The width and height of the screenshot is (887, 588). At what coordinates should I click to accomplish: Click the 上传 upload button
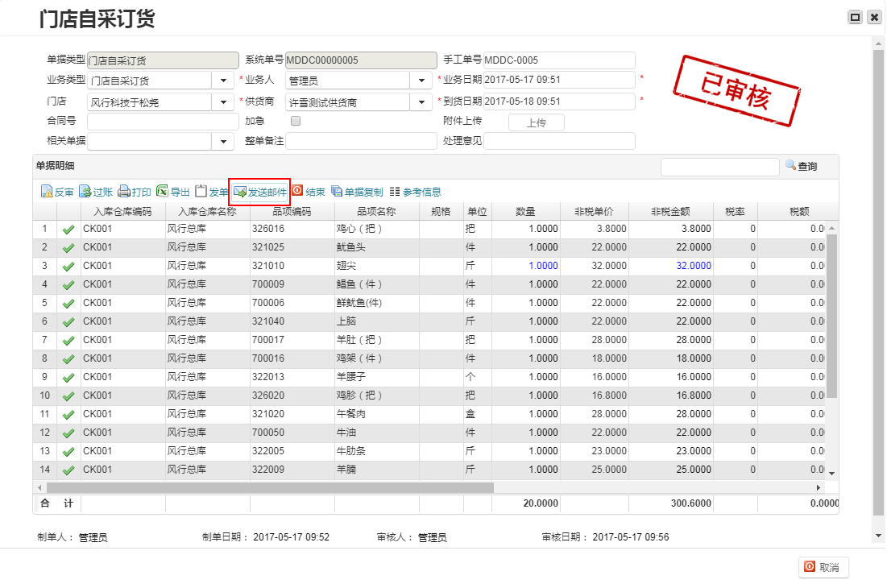536,122
